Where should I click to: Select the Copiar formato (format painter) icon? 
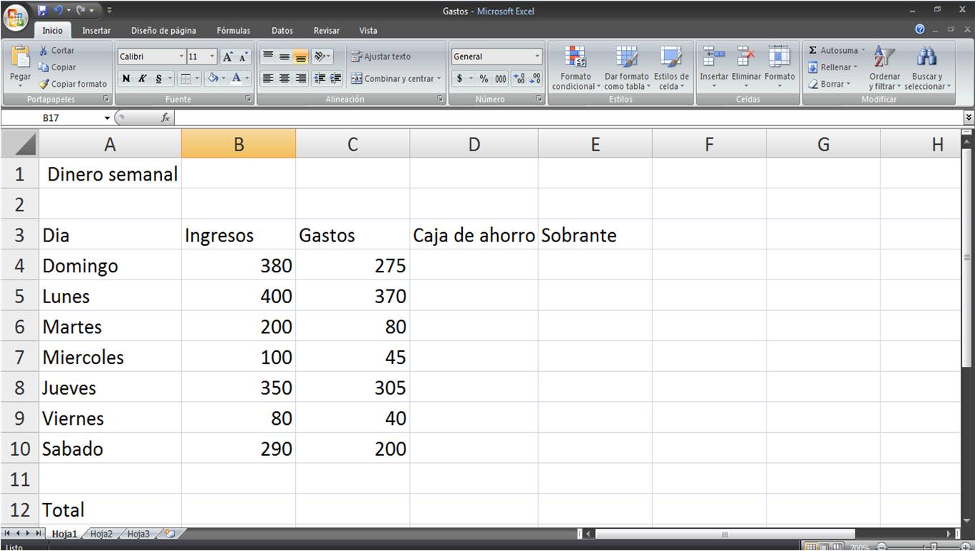(43, 84)
